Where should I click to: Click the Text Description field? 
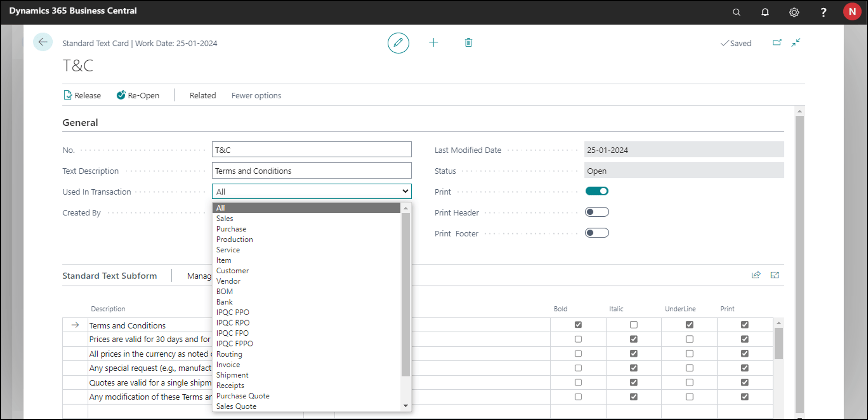pos(312,171)
